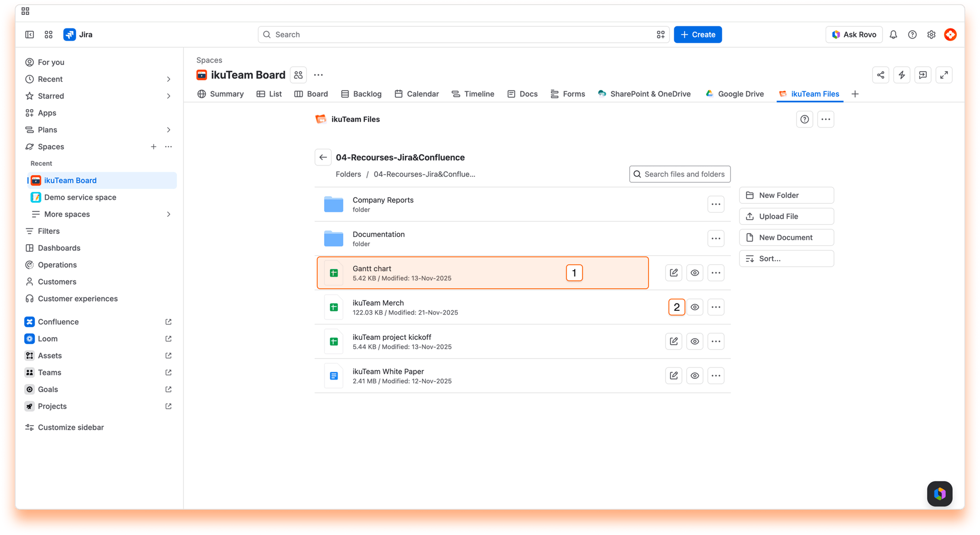Open settings gear icon
The height and width of the screenshot is (535, 980).
[931, 34]
